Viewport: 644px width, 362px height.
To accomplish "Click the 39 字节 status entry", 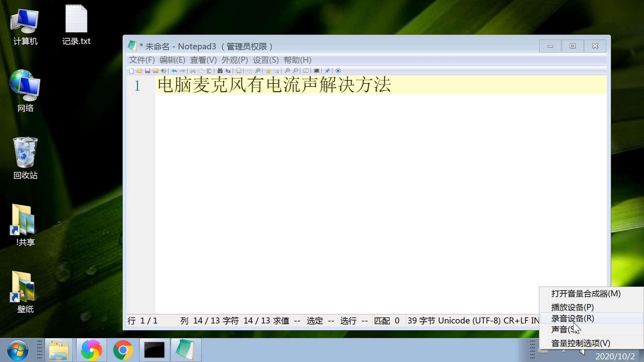I will coord(421,321).
